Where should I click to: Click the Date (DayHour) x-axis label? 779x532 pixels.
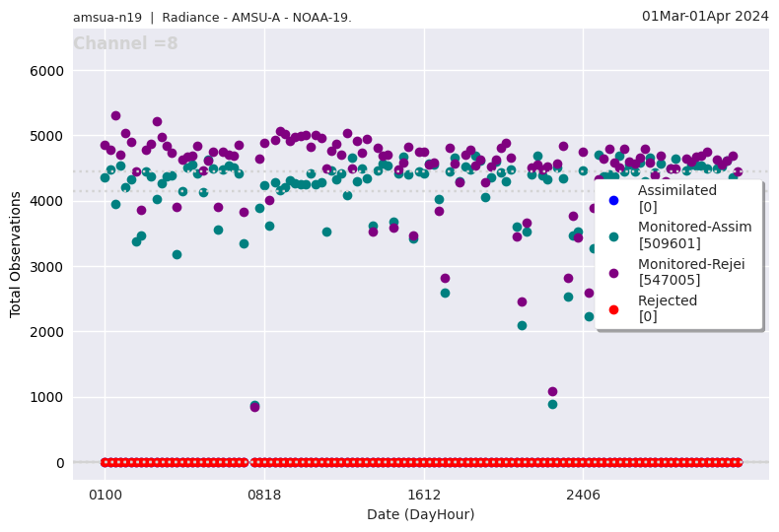[420, 514]
